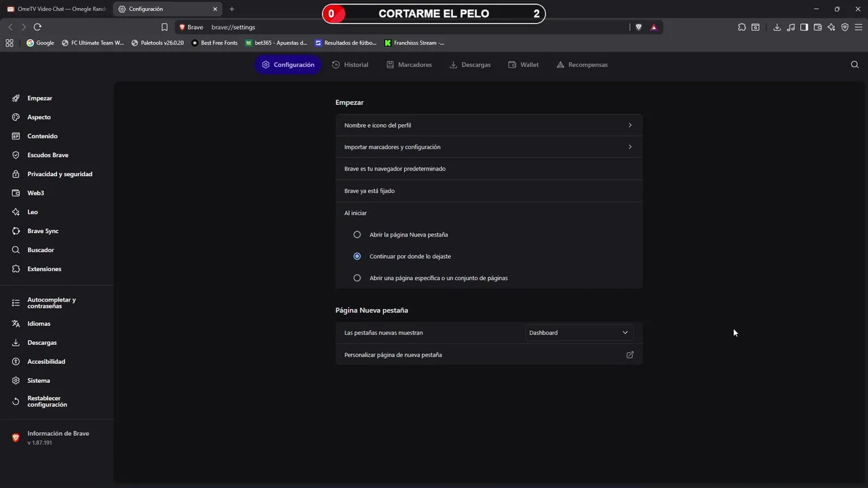Open bet365 bookmark
The height and width of the screenshot is (488, 868).
276,43
